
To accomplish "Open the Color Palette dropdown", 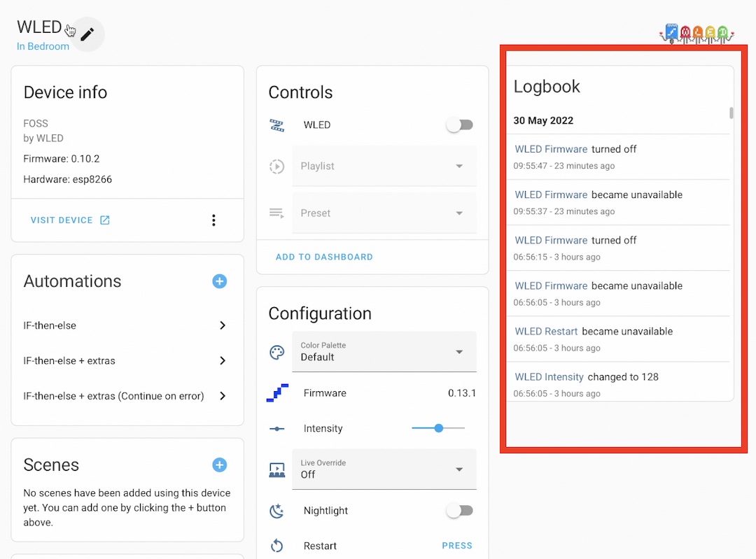I will click(384, 352).
